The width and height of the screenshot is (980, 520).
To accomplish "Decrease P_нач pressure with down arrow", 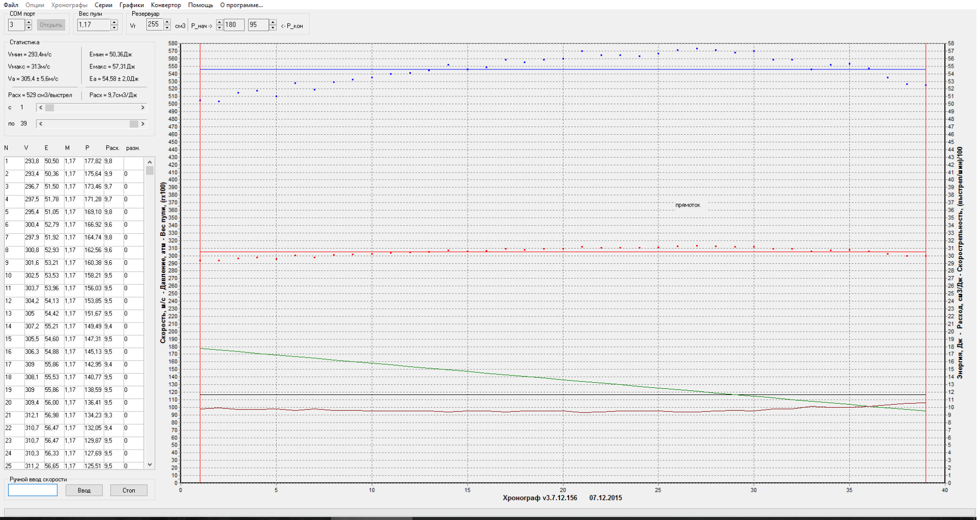I will [219, 28].
